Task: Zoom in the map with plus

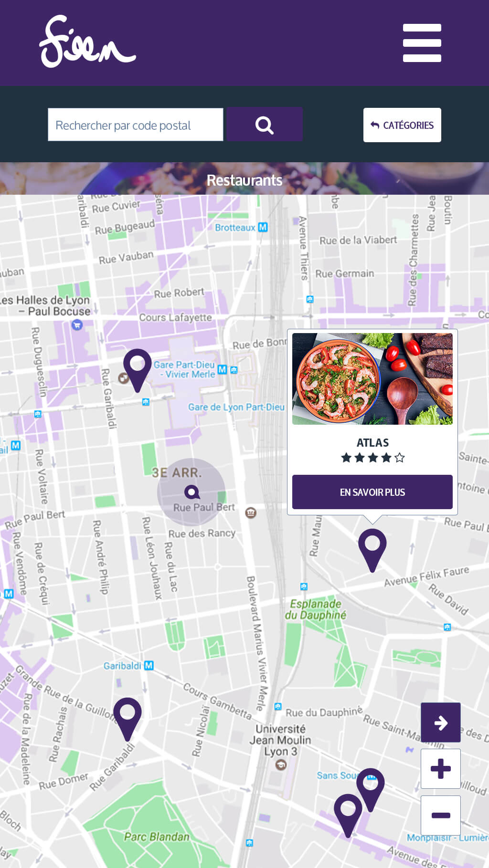Action: tap(441, 769)
